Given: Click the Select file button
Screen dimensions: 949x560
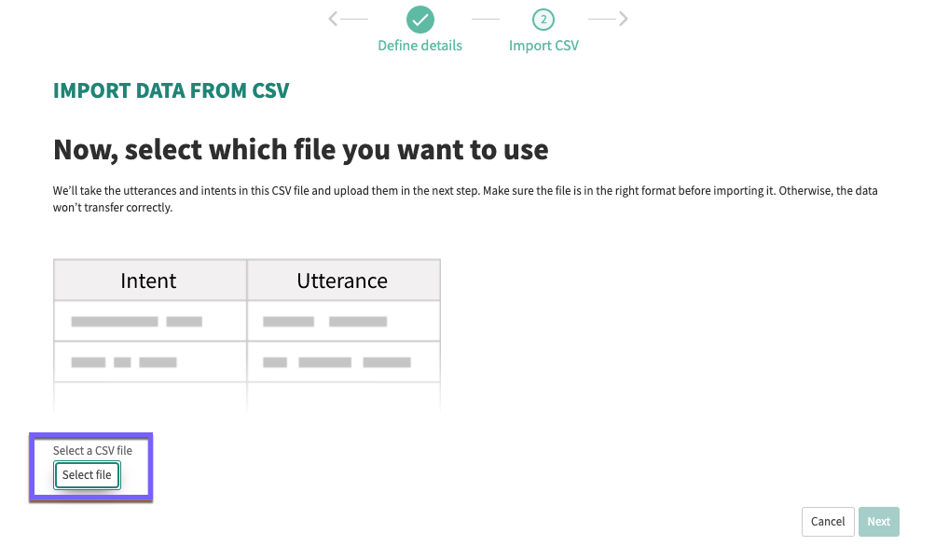Looking at the screenshot, I should click(87, 474).
